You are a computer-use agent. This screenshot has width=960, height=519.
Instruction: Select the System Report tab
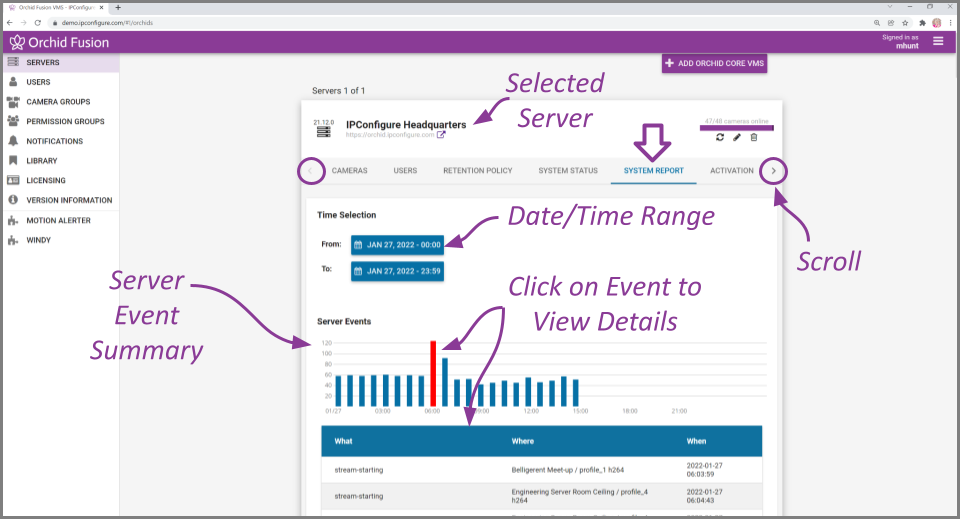tap(653, 171)
